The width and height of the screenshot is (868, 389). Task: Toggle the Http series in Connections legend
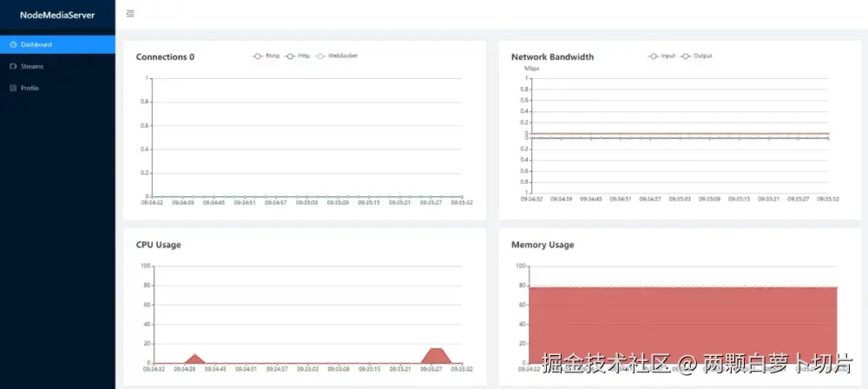pos(298,56)
